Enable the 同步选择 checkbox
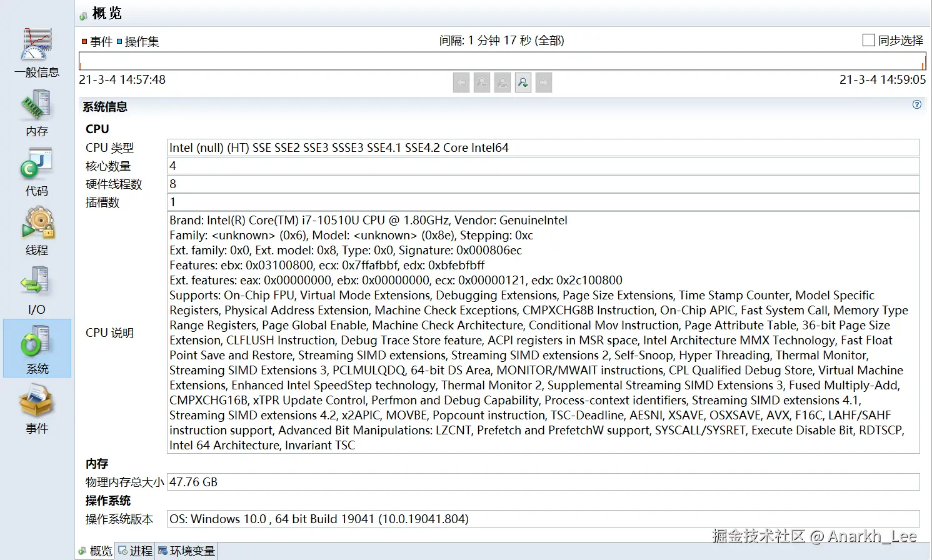The height and width of the screenshot is (560, 932). tap(868, 40)
